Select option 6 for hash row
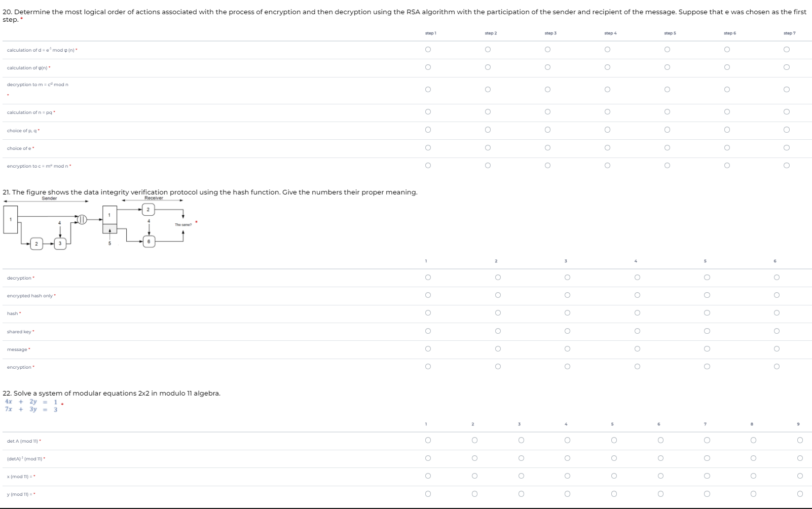The width and height of the screenshot is (812, 509). pyautogui.click(x=777, y=313)
